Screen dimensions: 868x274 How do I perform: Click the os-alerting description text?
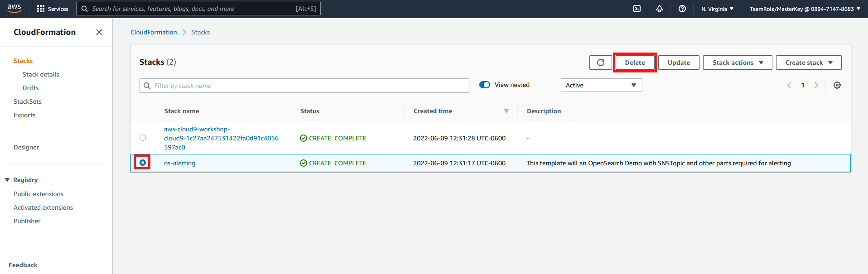click(659, 163)
